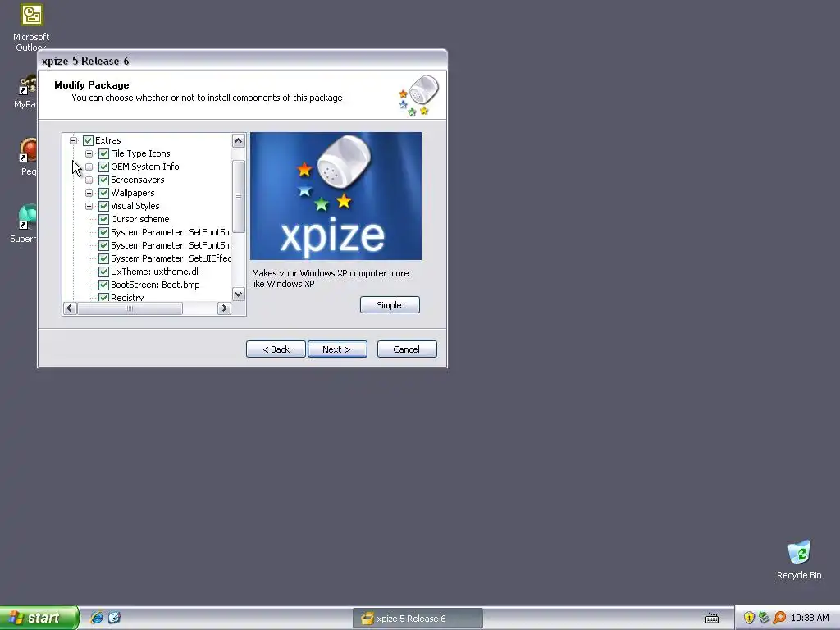The width and height of the screenshot is (840, 630).
Task: Open the Start menu
Action: [39, 618]
